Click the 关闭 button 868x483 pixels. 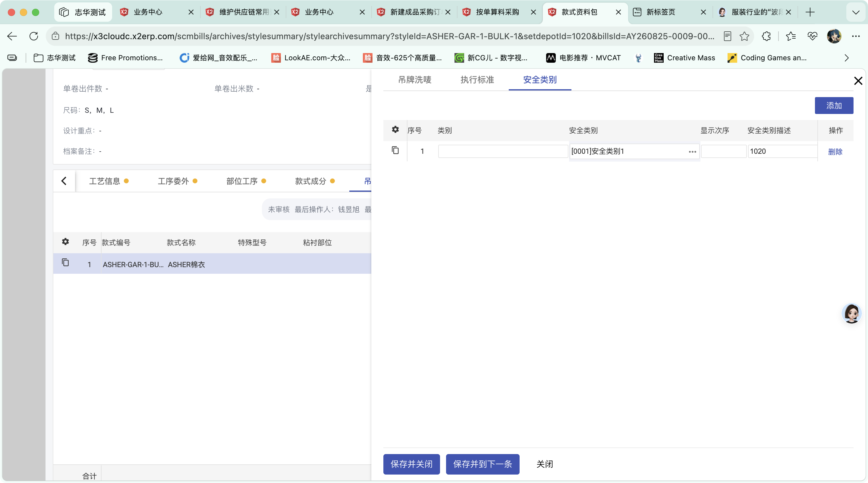click(x=545, y=464)
